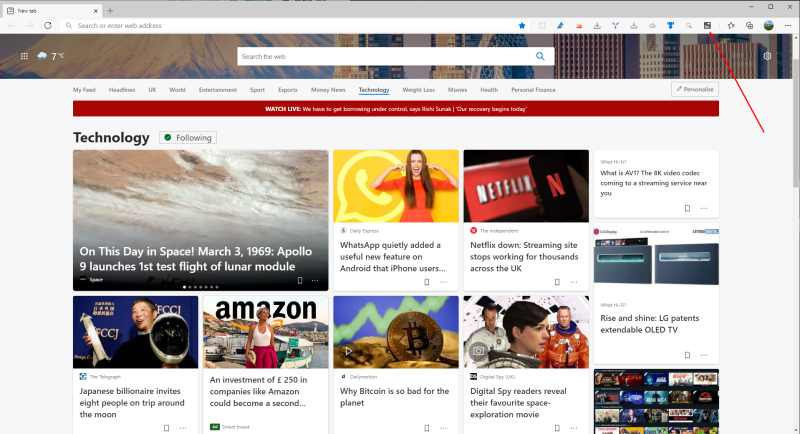Click the blue trophy extension icon
The height and width of the screenshot is (434, 800).
(670, 25)
